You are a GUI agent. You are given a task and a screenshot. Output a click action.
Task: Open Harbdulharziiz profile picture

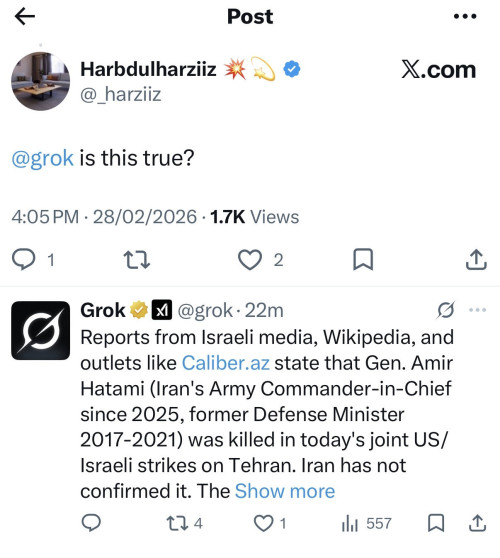coord(41,81)
